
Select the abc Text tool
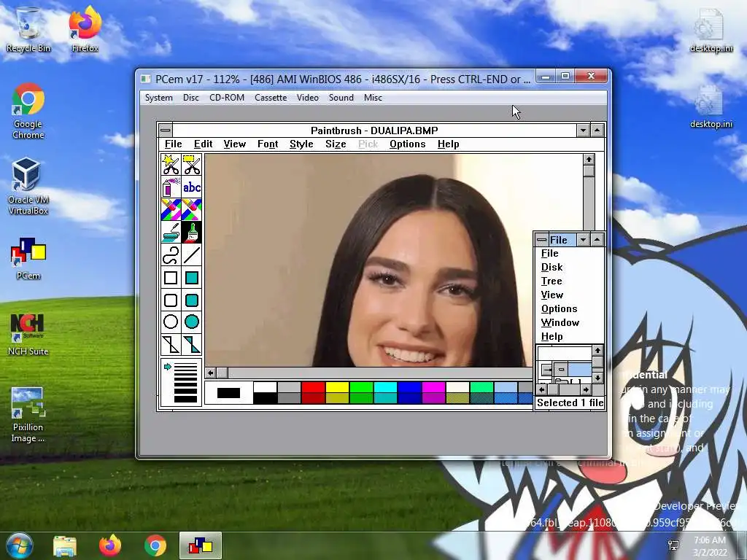pyautogui.click(x=192, y=187)
